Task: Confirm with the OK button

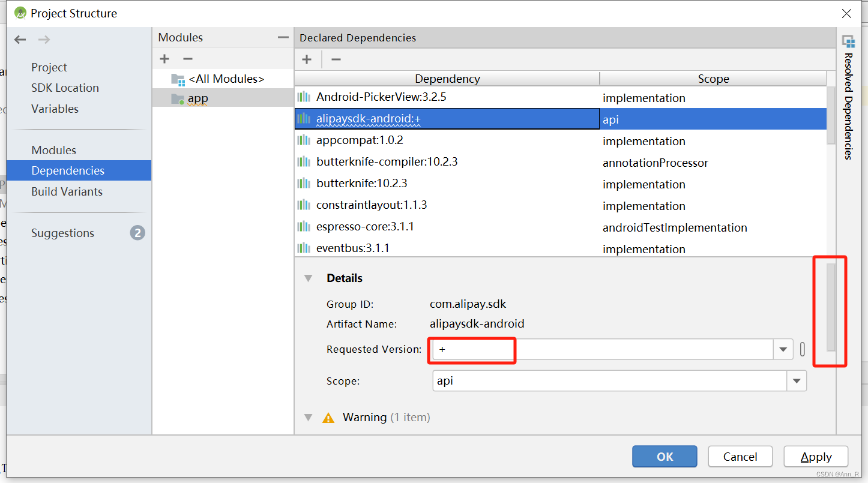Action: tap(665, 457)
